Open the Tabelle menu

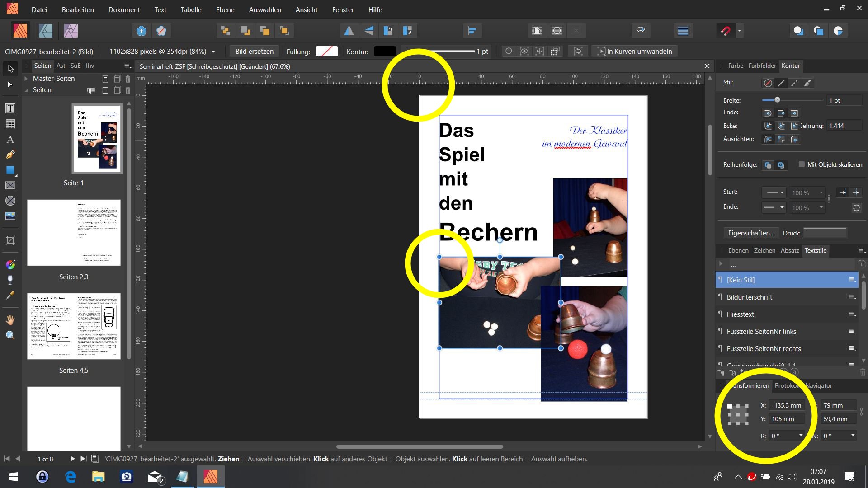click(x=191, y=9)
